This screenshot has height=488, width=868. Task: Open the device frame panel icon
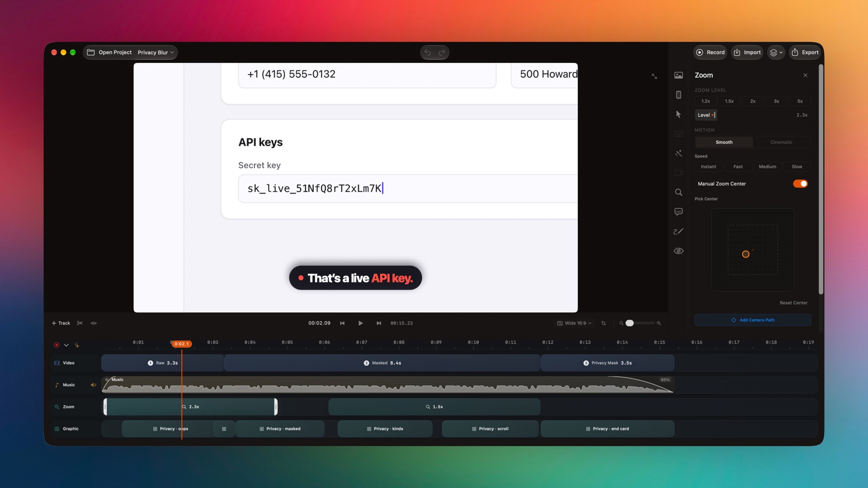pyautogui.click(x=679, y=95)
